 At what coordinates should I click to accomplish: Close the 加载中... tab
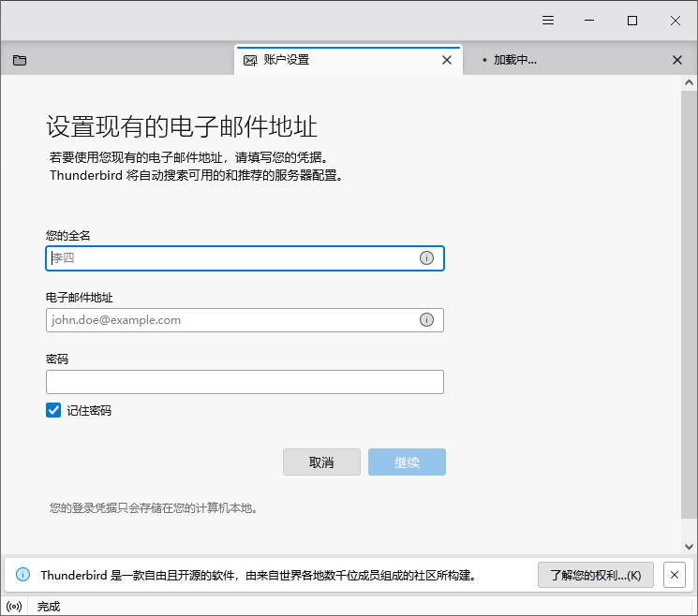coord(677,60)
